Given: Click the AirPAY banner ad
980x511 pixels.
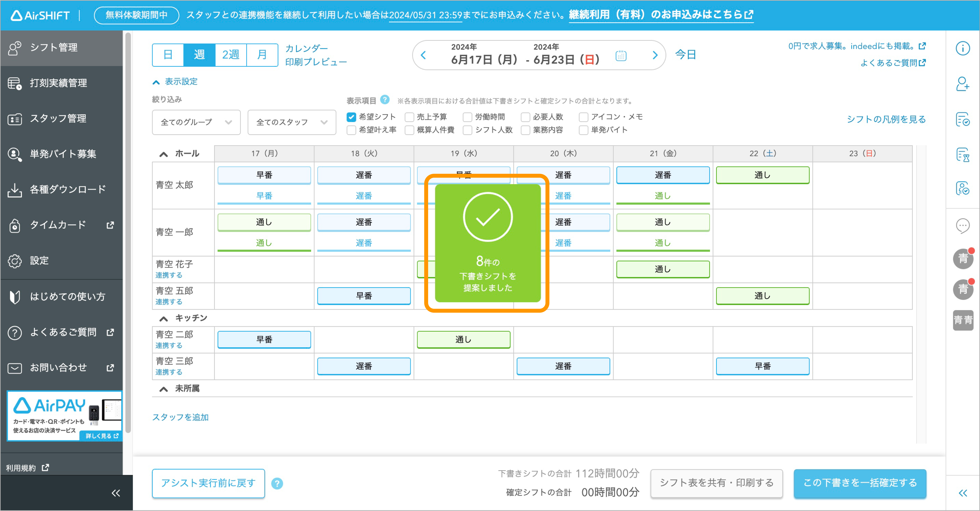Looking at the screenshot, I should 65,416.
